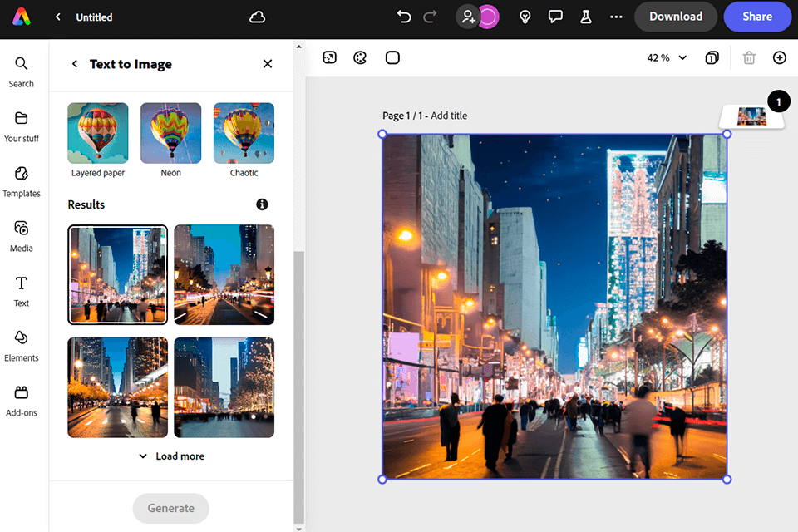Select the Text tool in sidebar

point(22,291)
